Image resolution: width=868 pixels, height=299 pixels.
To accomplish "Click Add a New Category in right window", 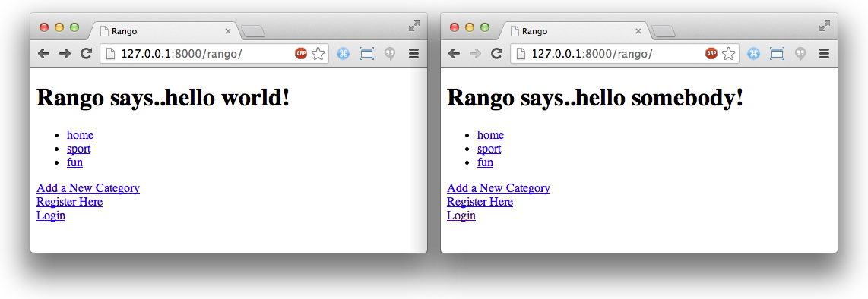I will tap(499, 188).
